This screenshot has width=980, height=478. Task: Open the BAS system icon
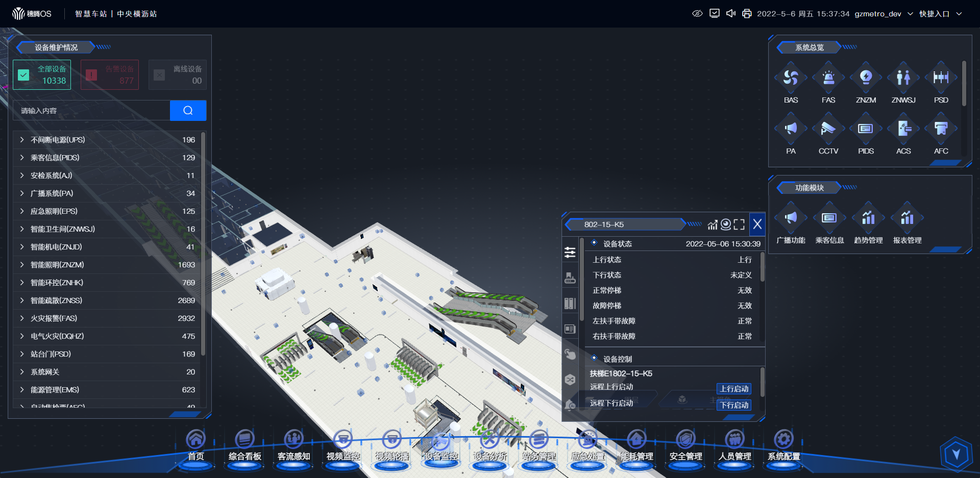(x=791, y=78)
